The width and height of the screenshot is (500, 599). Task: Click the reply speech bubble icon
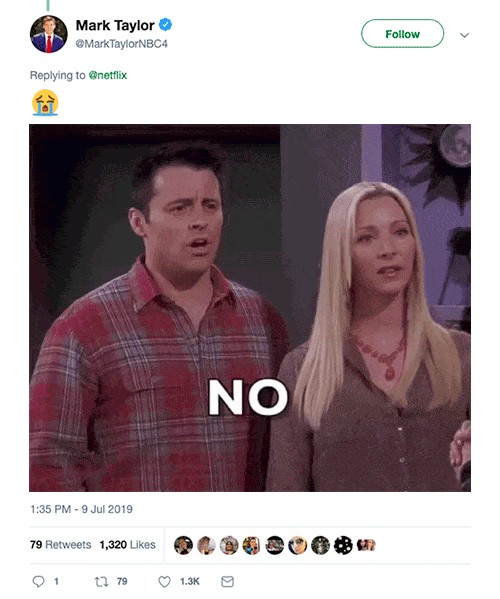(x=38, y=581)
